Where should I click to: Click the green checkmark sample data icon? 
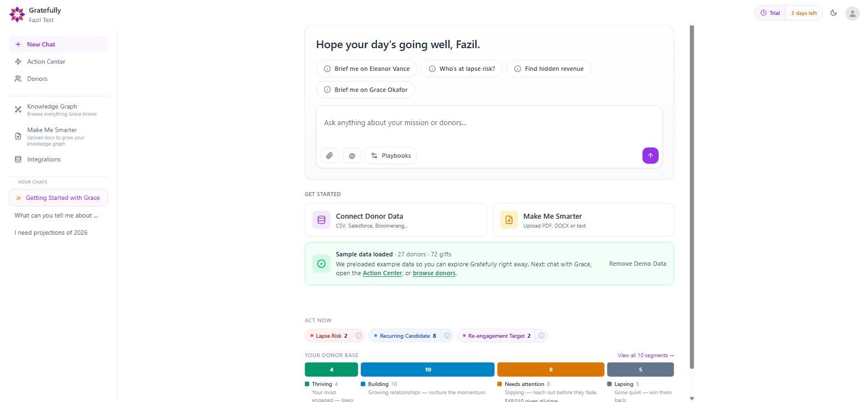pos(322,264)
